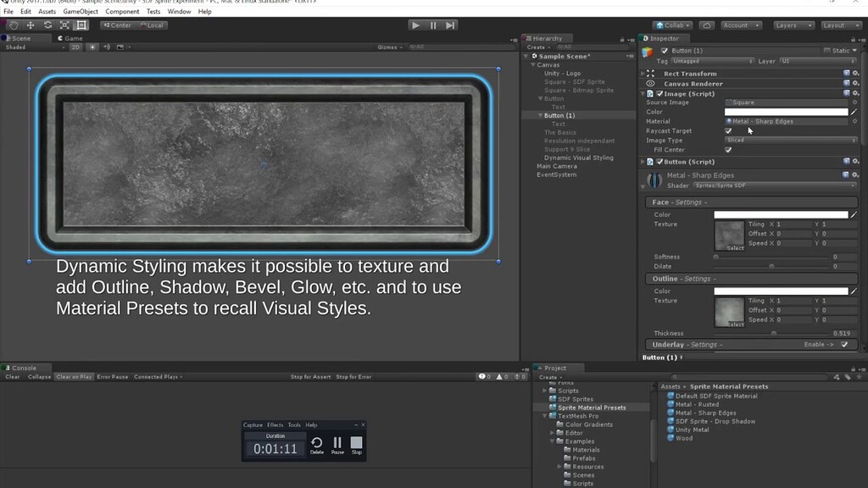Select the Move tool

coord(31,25)
